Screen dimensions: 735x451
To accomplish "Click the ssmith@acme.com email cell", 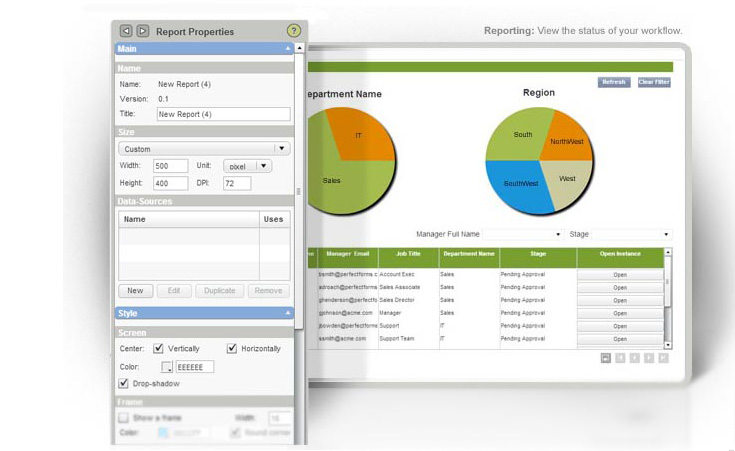I will [348, 338].
